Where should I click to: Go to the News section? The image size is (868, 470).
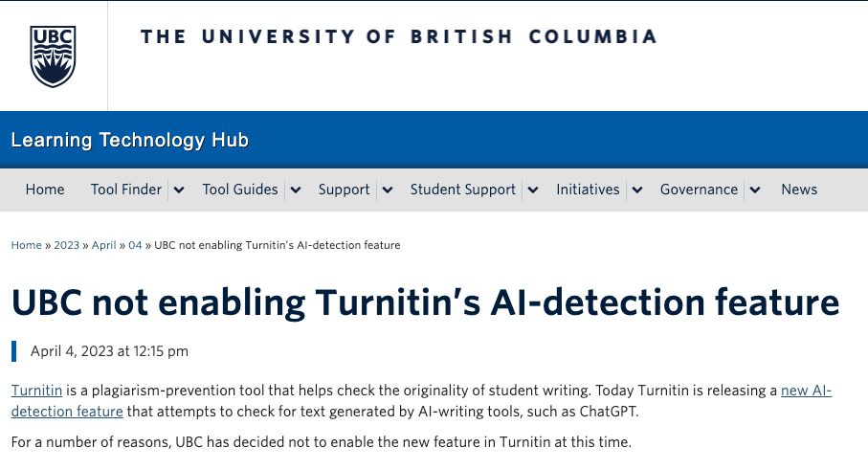point(799,190)
